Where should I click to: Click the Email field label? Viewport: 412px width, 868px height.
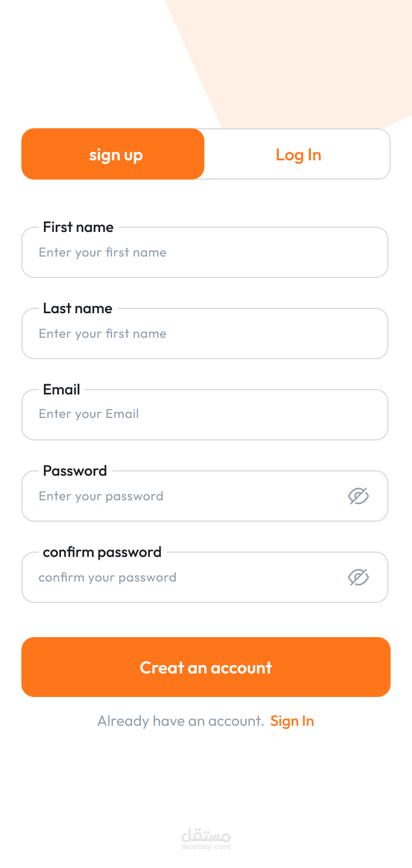[x=62, y=390]
